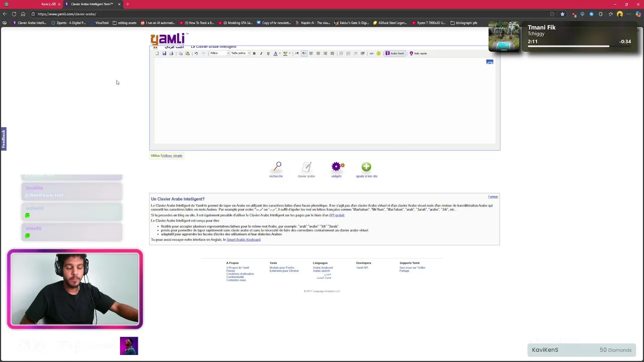Open 'editing assets' bookmark folder

pyautogui.click(x=124, y=23)
